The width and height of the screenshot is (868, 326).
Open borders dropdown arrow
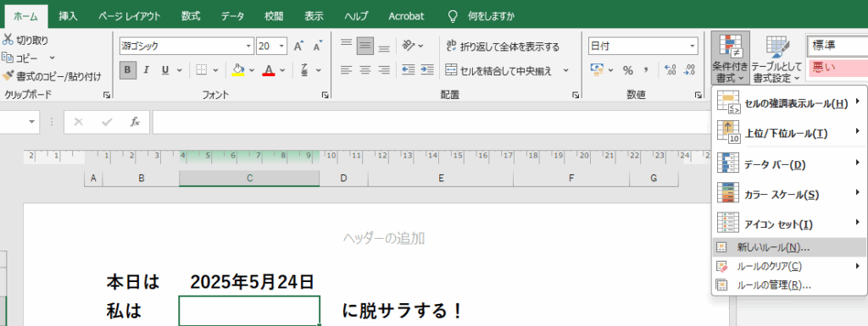(x=215, y=70)
